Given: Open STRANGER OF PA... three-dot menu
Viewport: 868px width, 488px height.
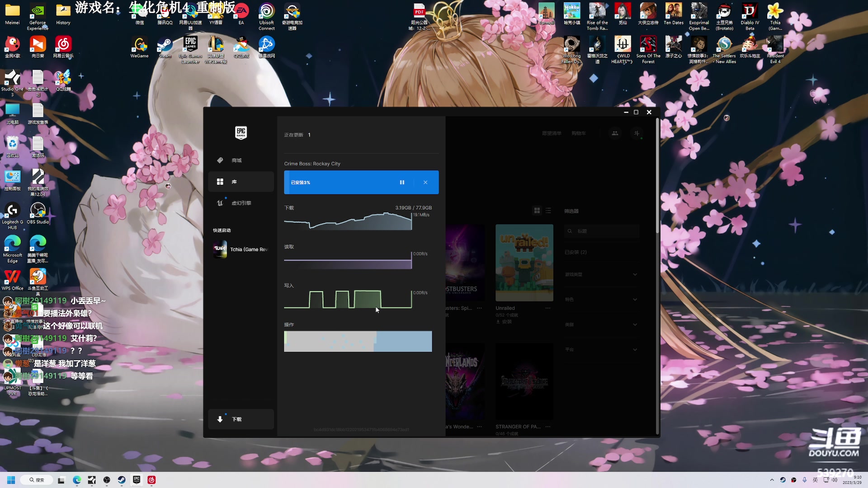Looking at the screenshot, I should click(x=548, y=427).
